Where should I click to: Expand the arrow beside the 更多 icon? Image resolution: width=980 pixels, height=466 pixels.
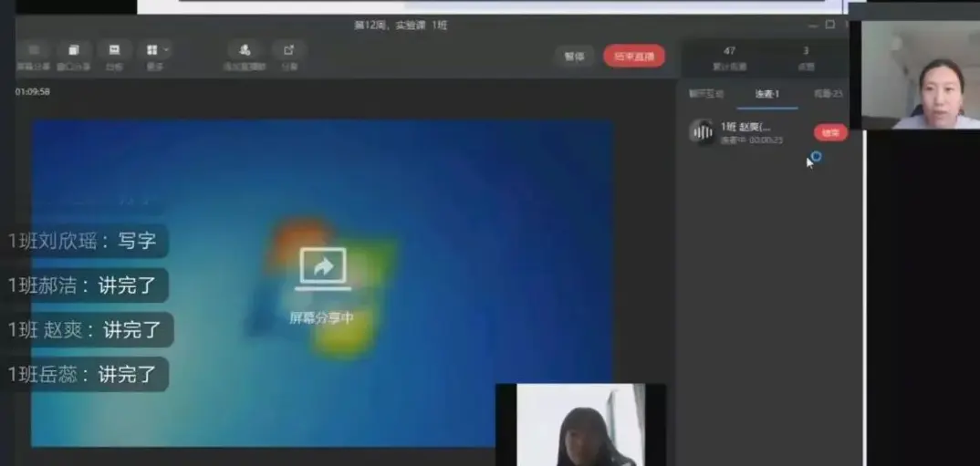point(166,48)
